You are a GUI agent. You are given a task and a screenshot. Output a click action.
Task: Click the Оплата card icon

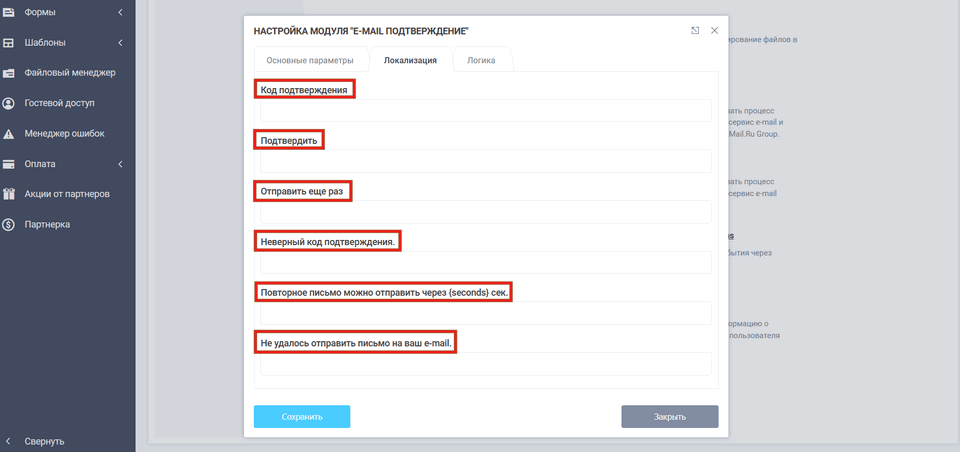tap(9, 164)
